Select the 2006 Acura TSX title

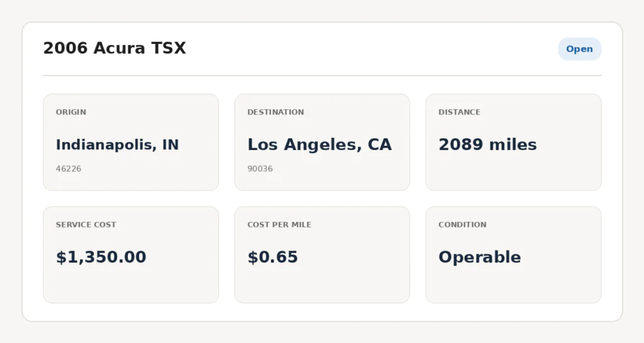[x=114, y=48]
